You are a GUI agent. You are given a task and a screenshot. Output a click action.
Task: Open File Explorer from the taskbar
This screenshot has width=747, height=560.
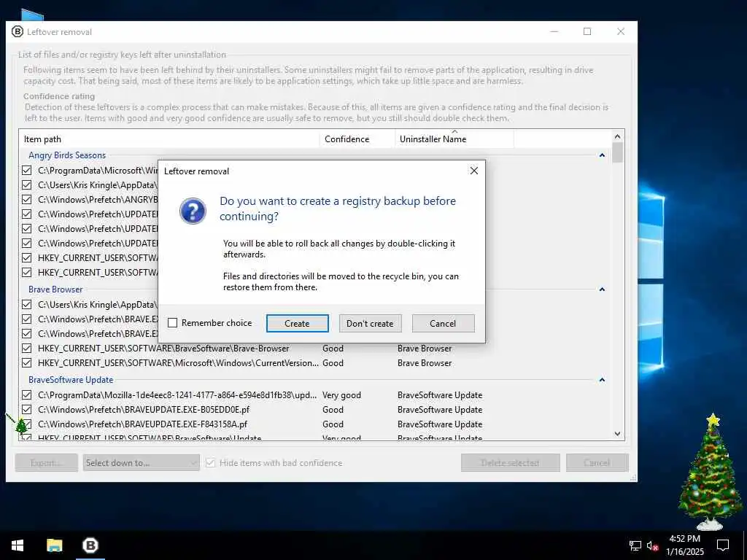[x=54, y=545]
